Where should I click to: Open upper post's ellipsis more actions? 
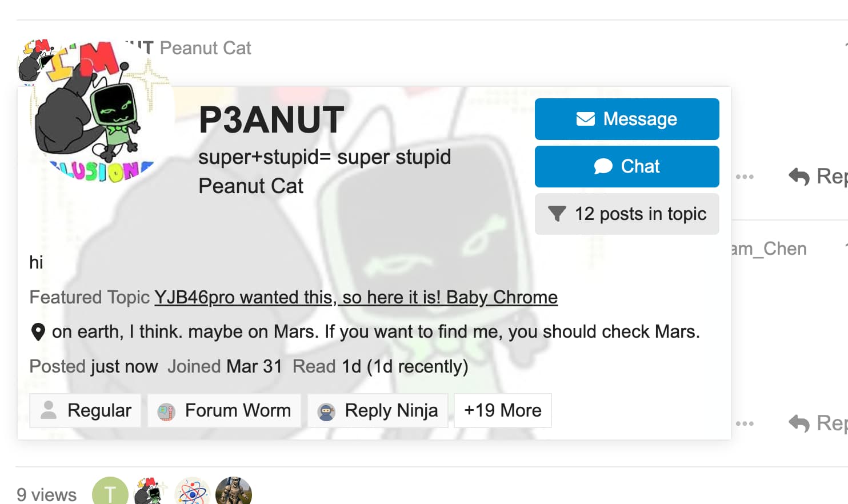(745, 177)
